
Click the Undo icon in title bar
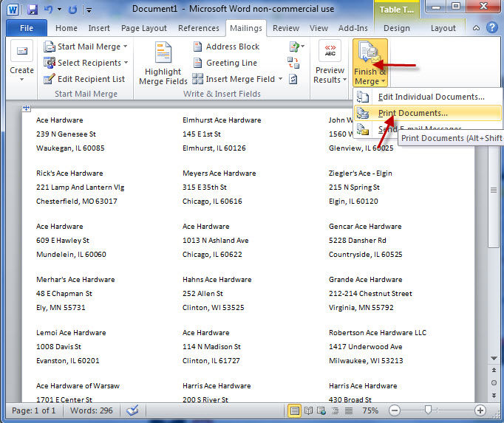click(49, 10)
